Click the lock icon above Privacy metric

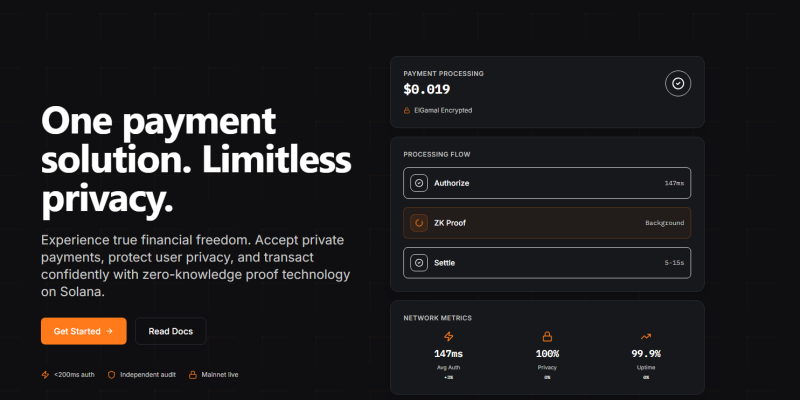point(547,337)
